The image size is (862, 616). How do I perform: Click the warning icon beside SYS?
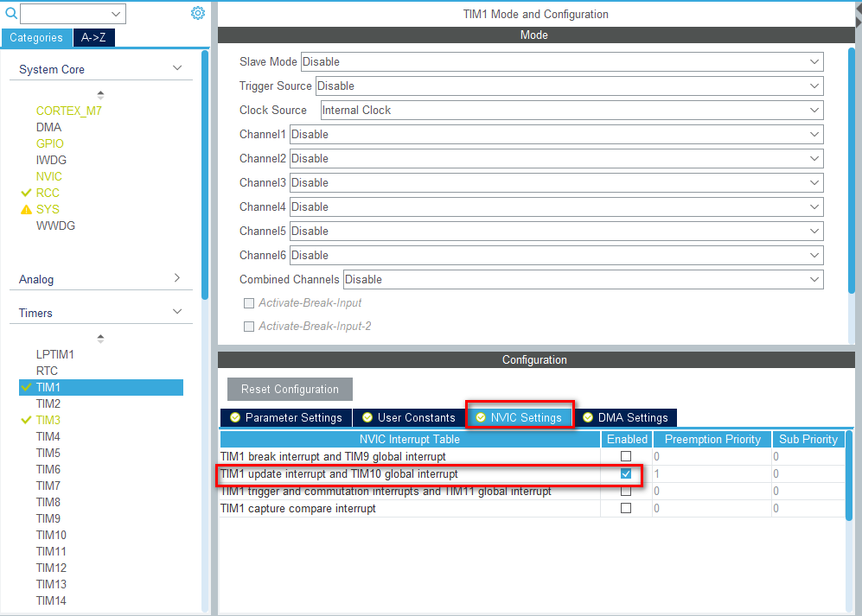[x=26, y=209]
